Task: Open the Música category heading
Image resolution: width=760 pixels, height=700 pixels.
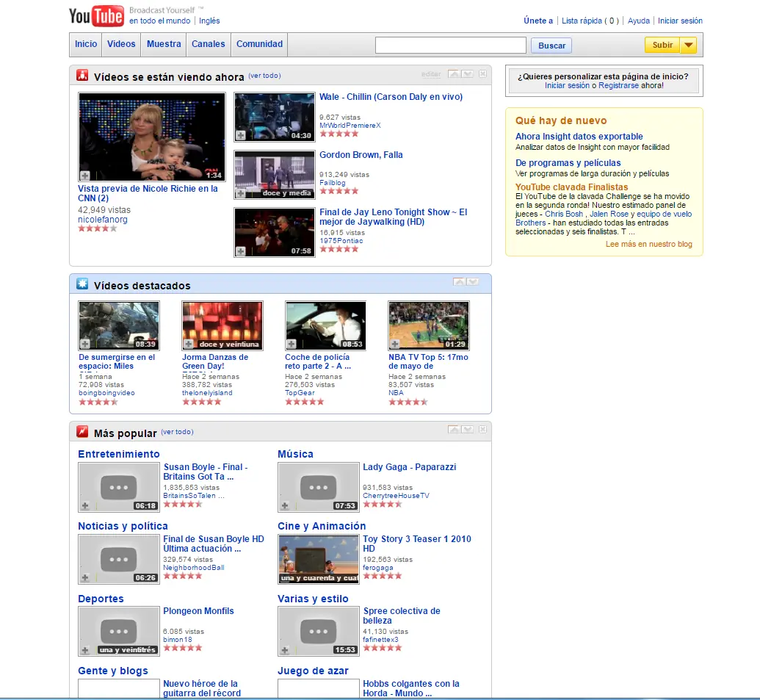Action: click(295, 454)
